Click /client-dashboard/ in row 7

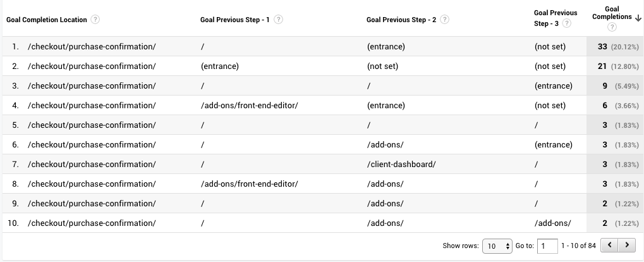click(401, 165)
